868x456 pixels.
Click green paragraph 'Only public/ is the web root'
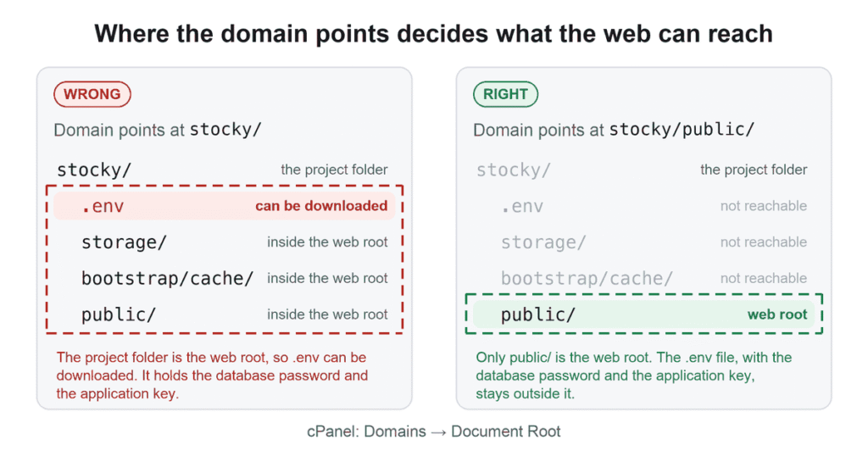pyautogui.click(x=634, y=375)
